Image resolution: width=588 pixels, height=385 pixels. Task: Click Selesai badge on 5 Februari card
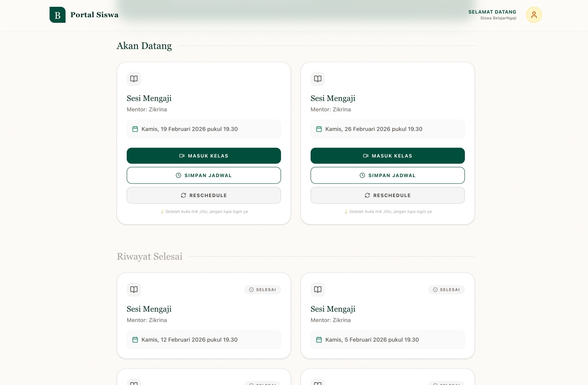[x=446, y=290]
